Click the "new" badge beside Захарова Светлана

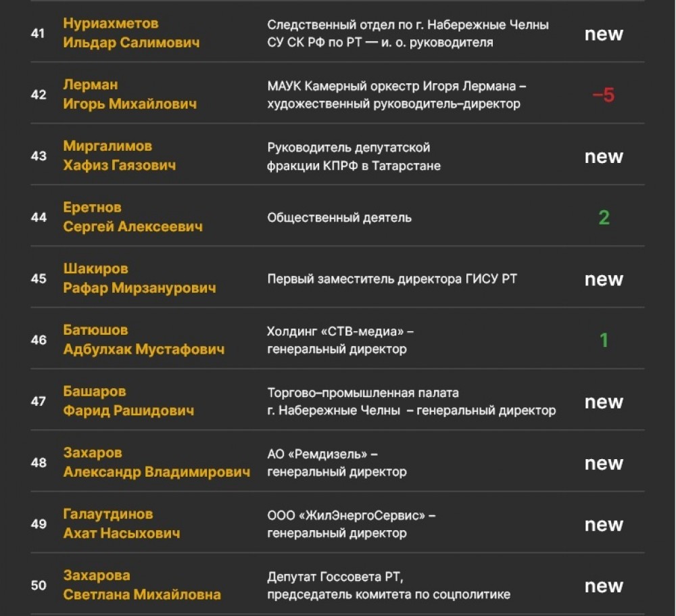[x=604, y=586]
